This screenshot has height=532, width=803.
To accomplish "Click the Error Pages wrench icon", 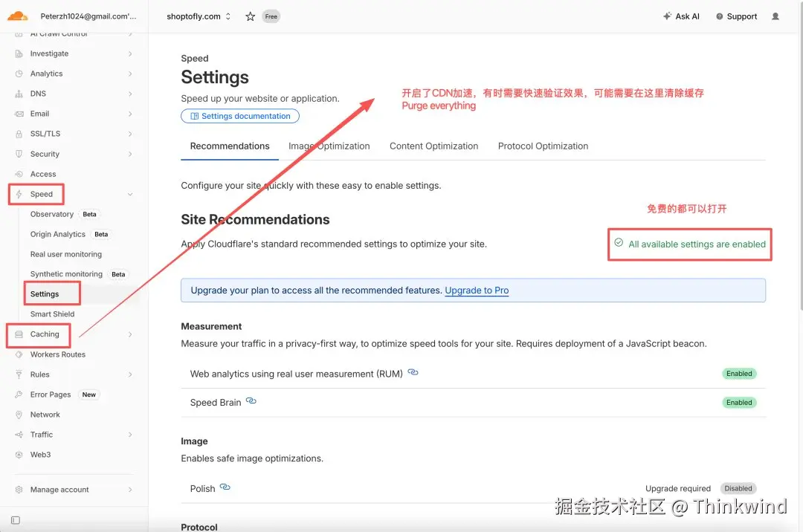I will pyautogui.click(x=19, y=395).
